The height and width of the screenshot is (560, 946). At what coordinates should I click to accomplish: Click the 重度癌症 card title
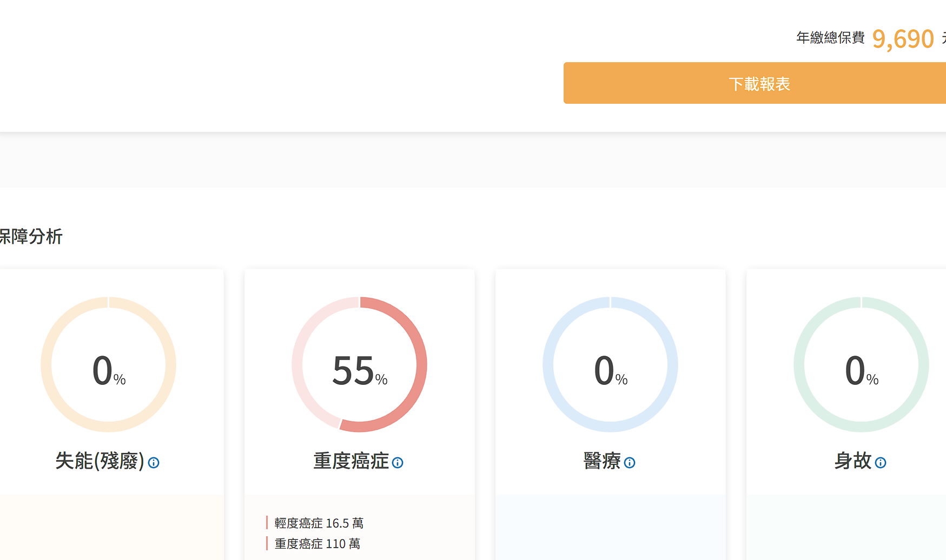351,461
